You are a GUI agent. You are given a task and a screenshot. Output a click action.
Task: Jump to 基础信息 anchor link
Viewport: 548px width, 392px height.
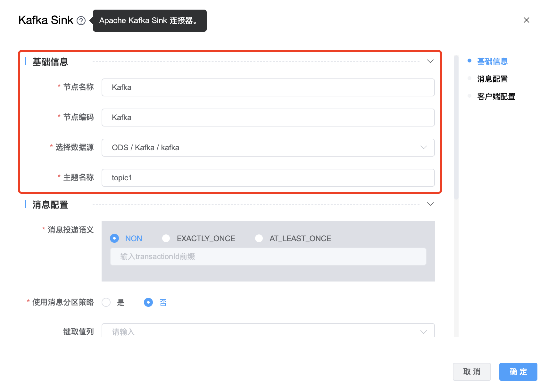coord(492,61)
